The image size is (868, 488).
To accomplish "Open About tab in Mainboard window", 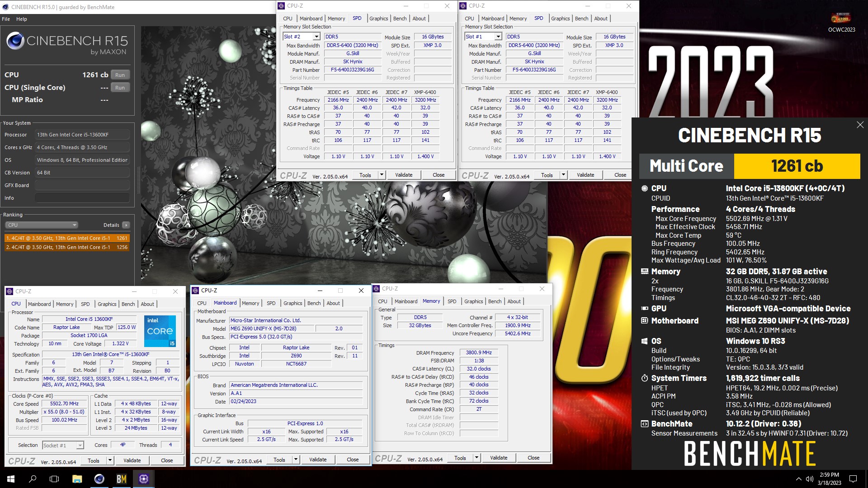I will pyautogui.click(x=333, y=303).
